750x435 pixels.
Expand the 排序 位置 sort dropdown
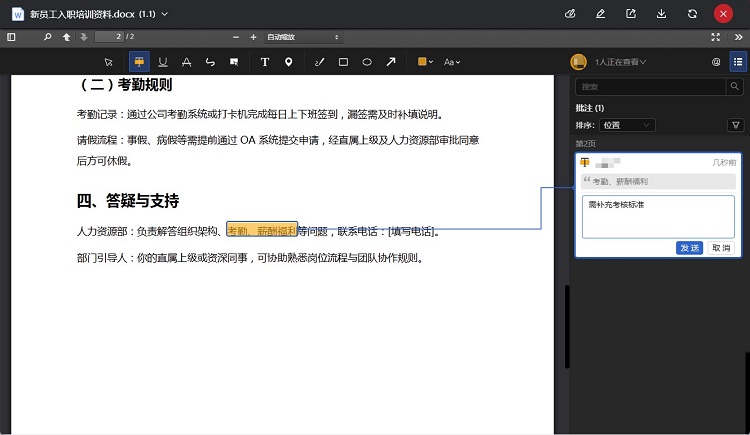coord(628,125)
